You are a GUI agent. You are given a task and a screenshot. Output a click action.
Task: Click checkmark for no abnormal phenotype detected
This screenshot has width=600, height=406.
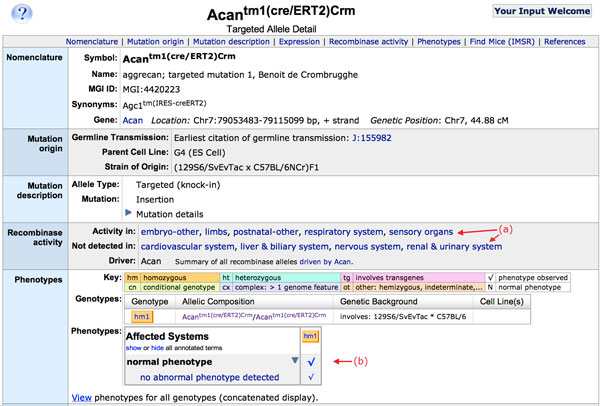click(x=310, y=377)
